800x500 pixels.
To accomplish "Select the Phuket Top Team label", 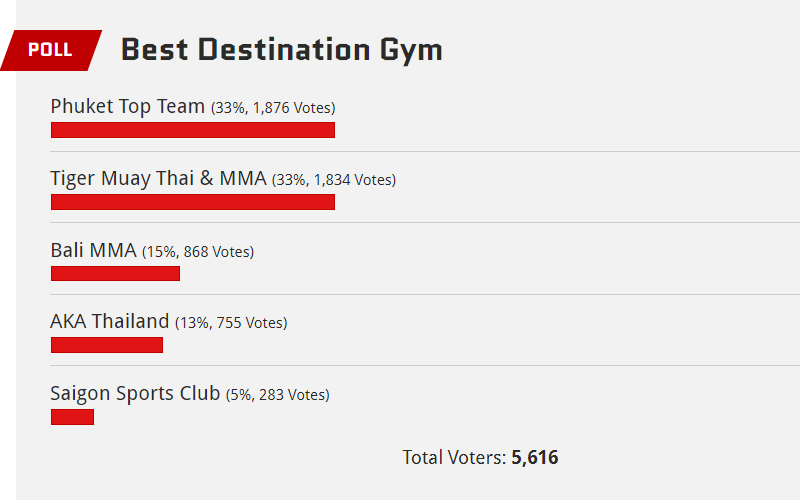I will (x=128, y=106).
